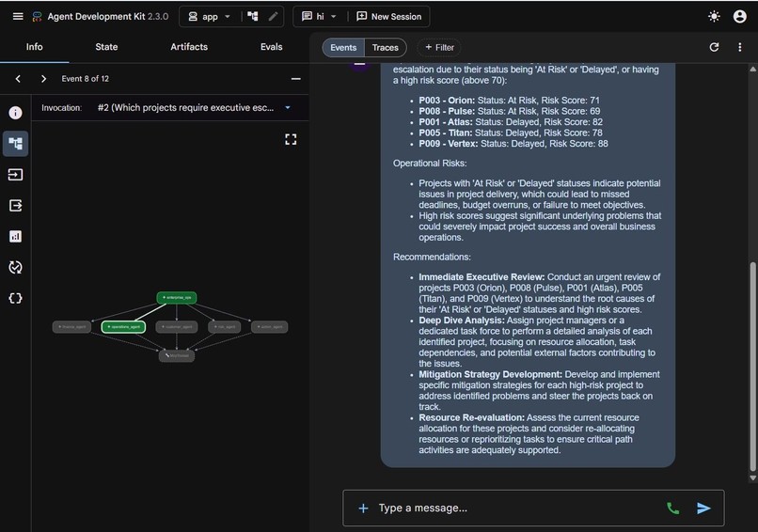
Task: Click the 'Recommendations:' heading
Action: [x=432, y=257]
